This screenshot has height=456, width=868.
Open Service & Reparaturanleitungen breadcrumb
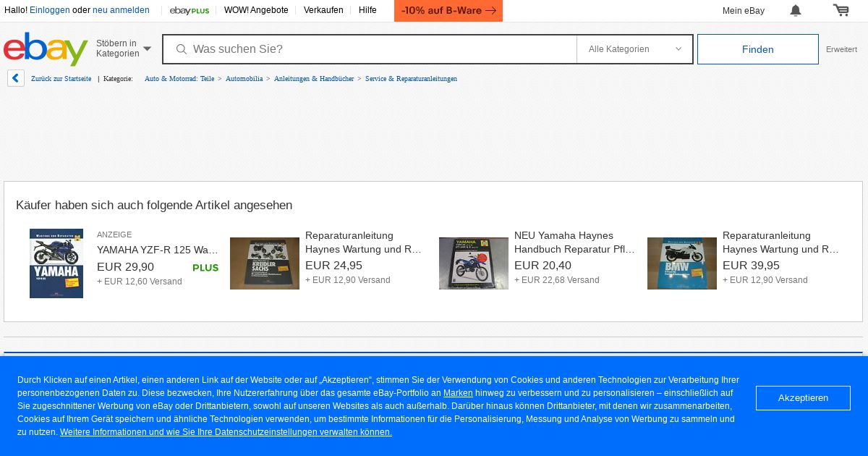(411, 78)
